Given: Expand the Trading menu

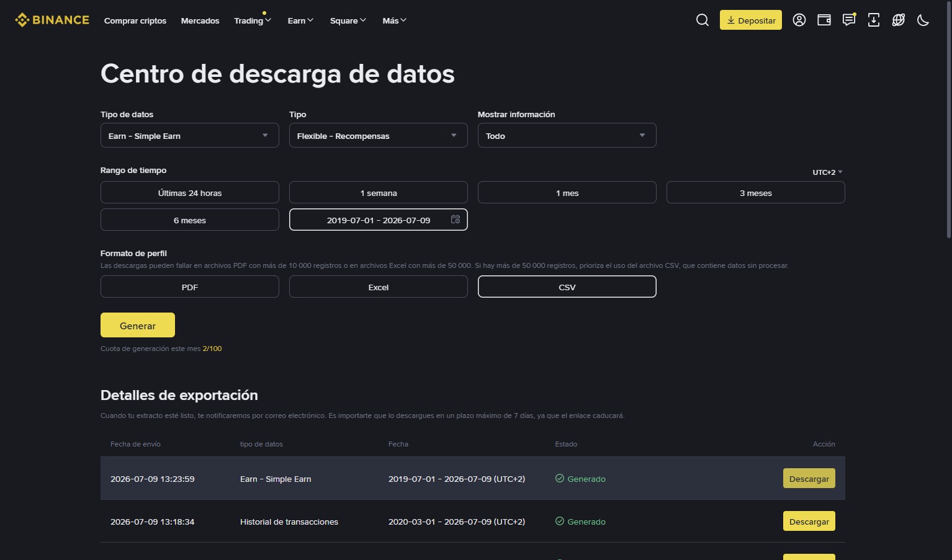Looking at the screenshot, I should pos(253,20).
